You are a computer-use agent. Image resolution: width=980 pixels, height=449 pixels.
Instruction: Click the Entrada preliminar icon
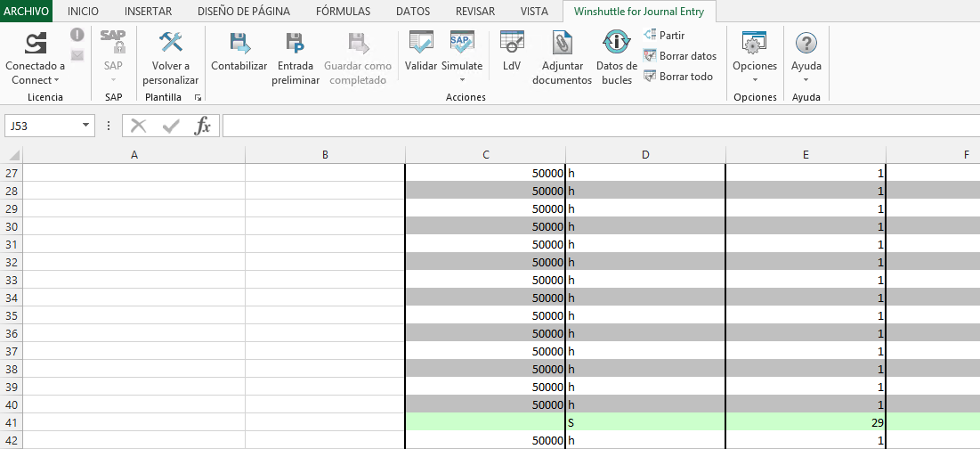point(295,43)
